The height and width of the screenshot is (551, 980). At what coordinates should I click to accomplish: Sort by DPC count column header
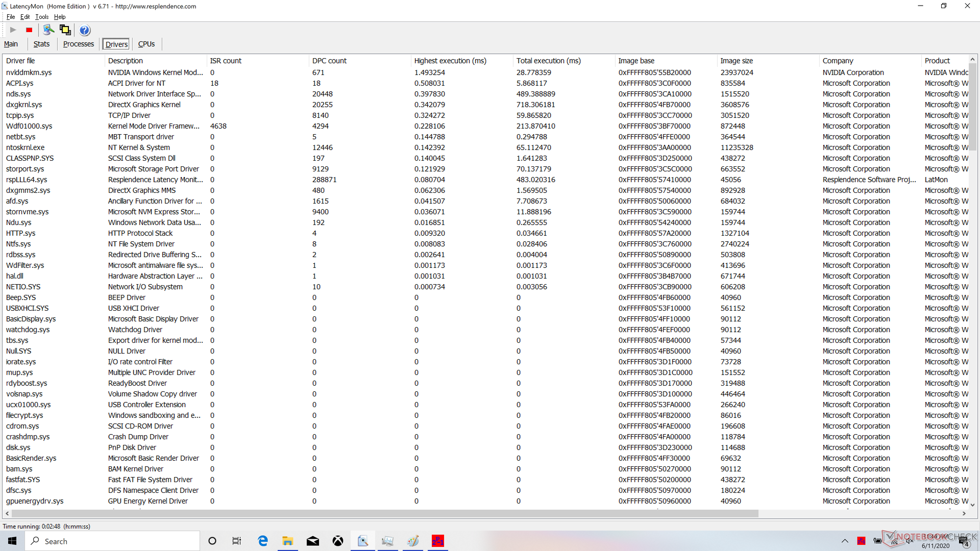[329, 61]
